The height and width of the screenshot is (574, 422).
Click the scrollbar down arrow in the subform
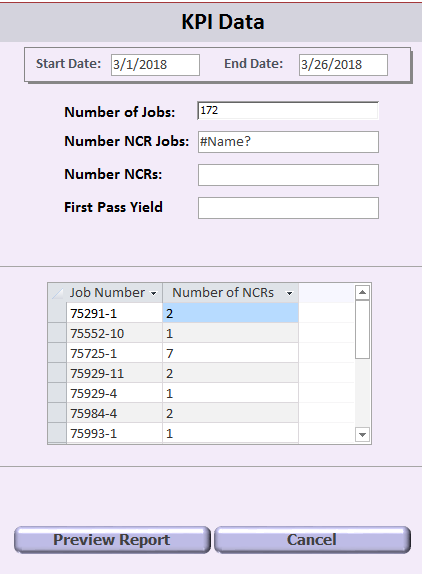362,435
